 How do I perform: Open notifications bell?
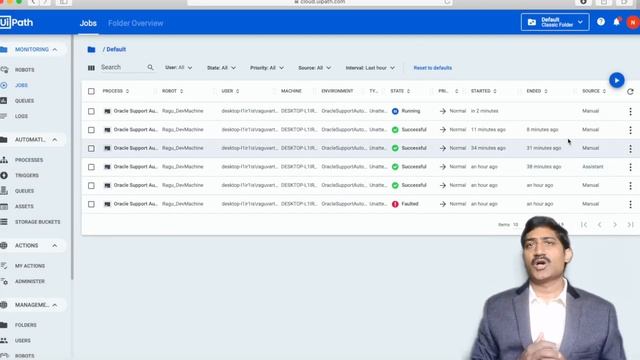[x=616, y=22]
